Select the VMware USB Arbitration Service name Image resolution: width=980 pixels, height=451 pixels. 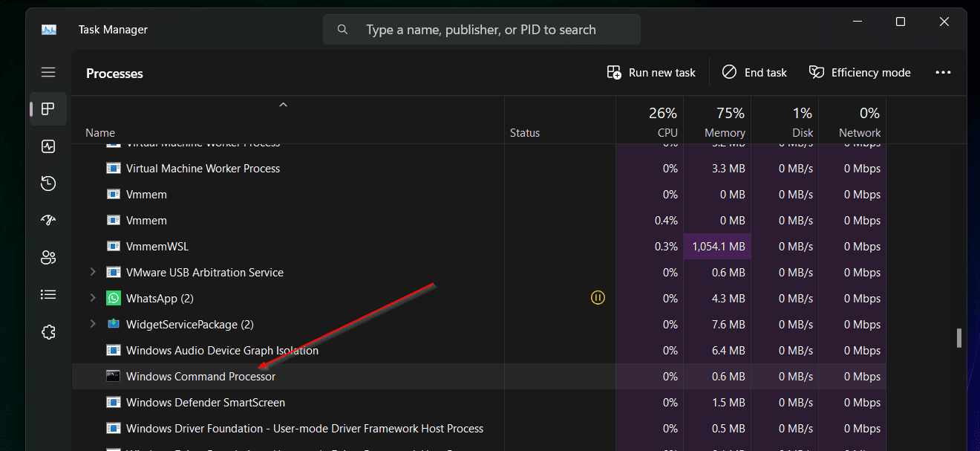pos(205,272)
